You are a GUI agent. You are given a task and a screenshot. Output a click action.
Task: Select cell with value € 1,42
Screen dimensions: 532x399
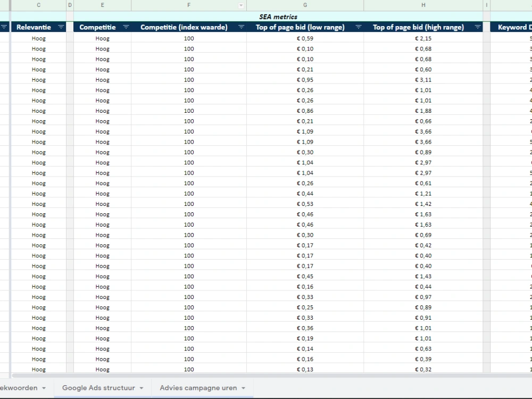(x=423, y=204)
